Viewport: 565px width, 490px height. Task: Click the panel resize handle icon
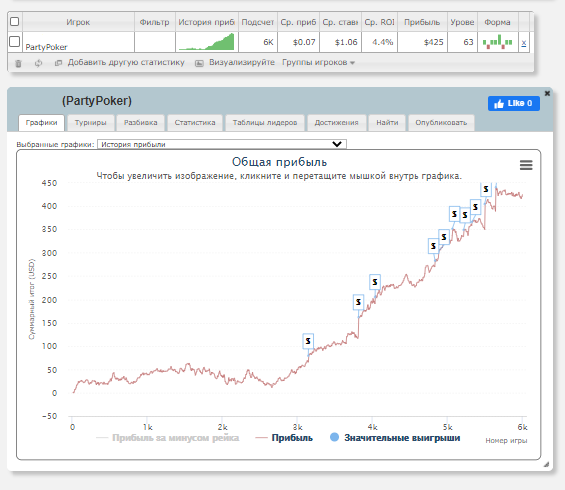point(546,464)
